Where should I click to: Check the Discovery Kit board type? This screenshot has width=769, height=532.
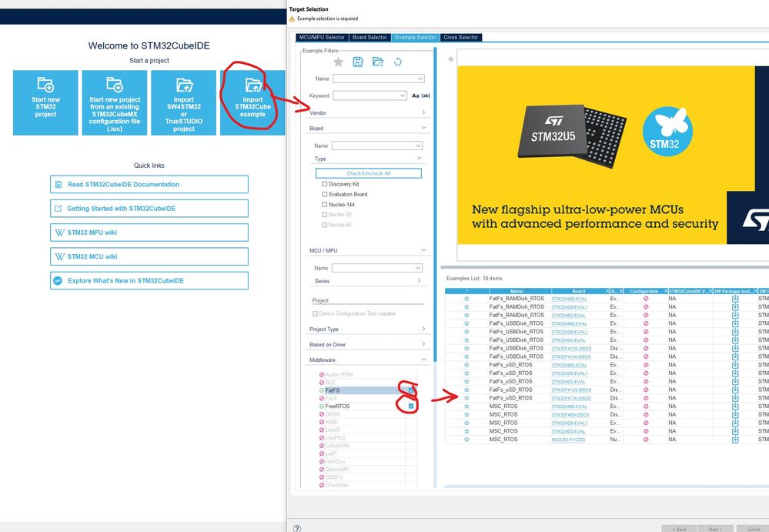click(x=325, y=184)
